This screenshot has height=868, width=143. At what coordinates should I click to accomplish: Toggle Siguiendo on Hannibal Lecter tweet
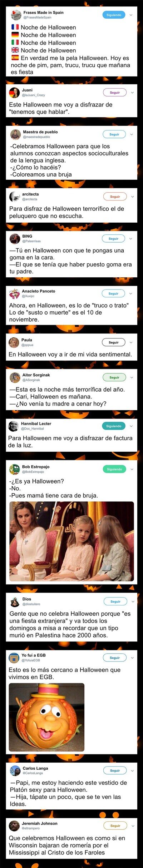[114, 426]
